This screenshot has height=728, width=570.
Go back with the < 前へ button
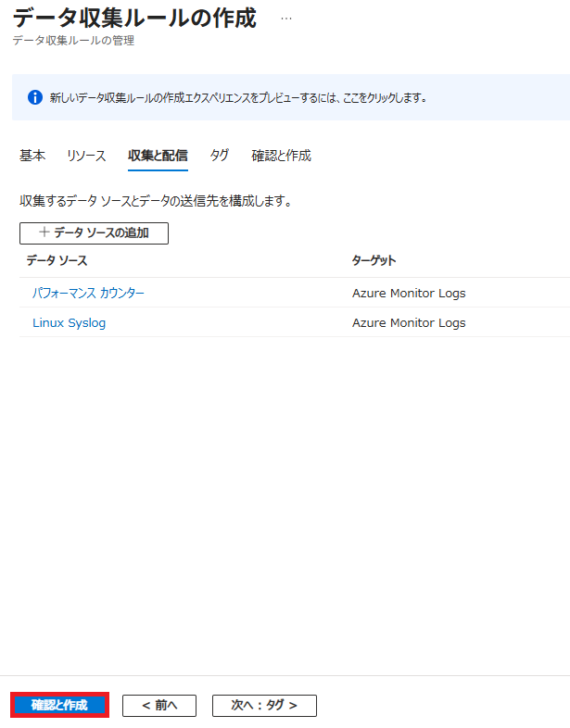pyautogui.click(x=159, y=705)
